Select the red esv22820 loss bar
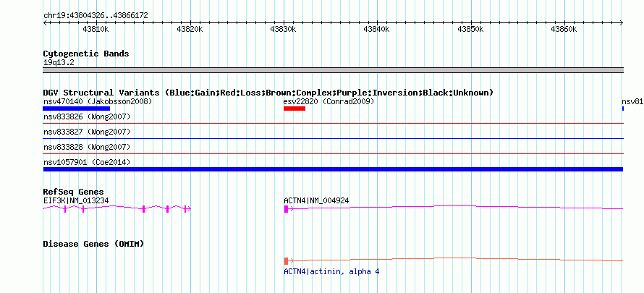The image size is (644, 293). 295,109
